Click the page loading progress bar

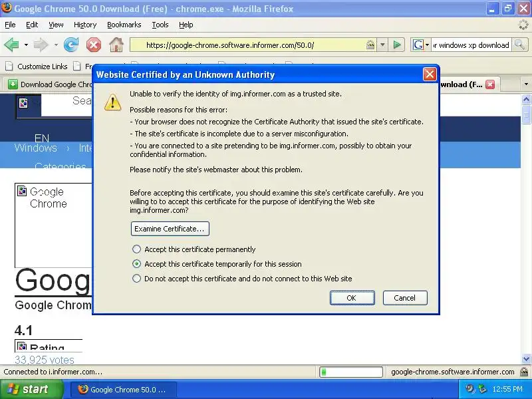tap(351, 372)
